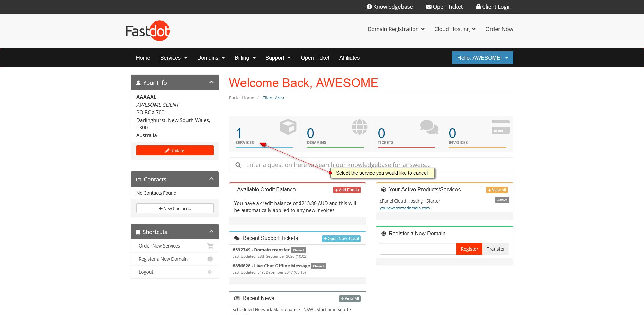Image resolution: width=644 pixels, height=315 pixels.
Task: Open the Hello, AWESOME! account dropdown
Action: pyautogui.click(x=482, y=58)
